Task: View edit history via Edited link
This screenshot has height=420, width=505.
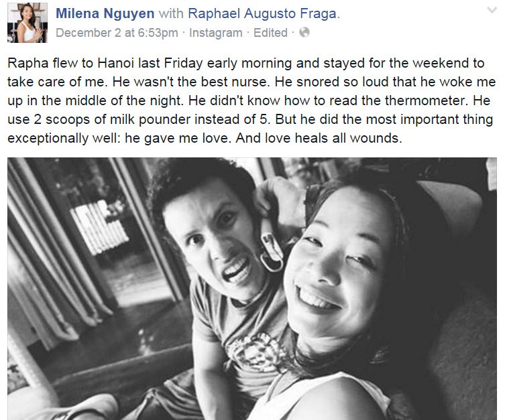Action: coord(270,33)
